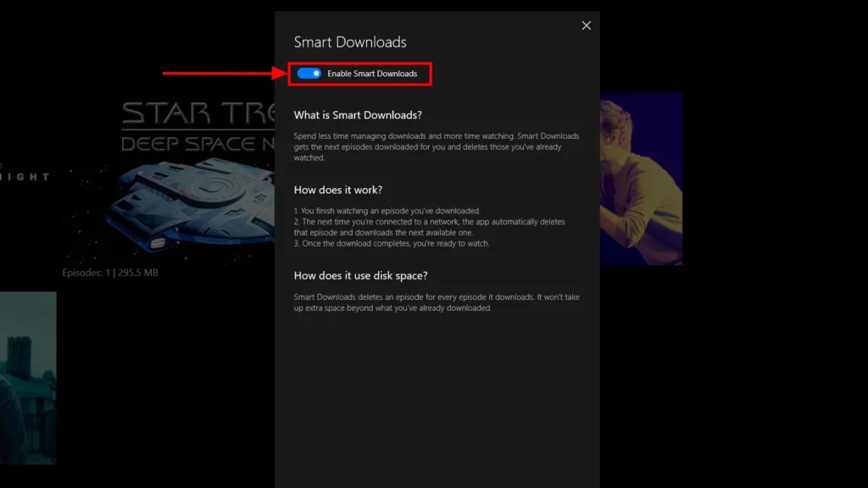This screenshot has width=868, height=488.
Task: Close the Smart Downloads panel
Action: (x=587, y=25)
